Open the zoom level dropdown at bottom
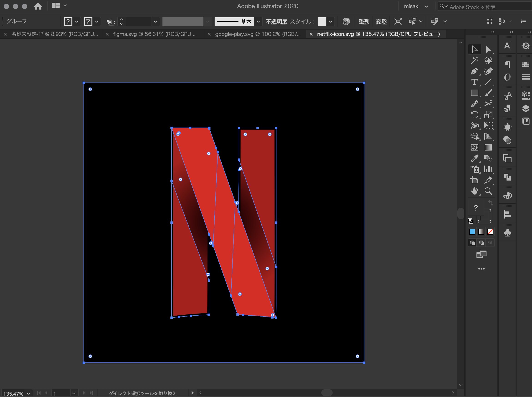The width and height of the screenshot is (532, 397). [28, 393]
